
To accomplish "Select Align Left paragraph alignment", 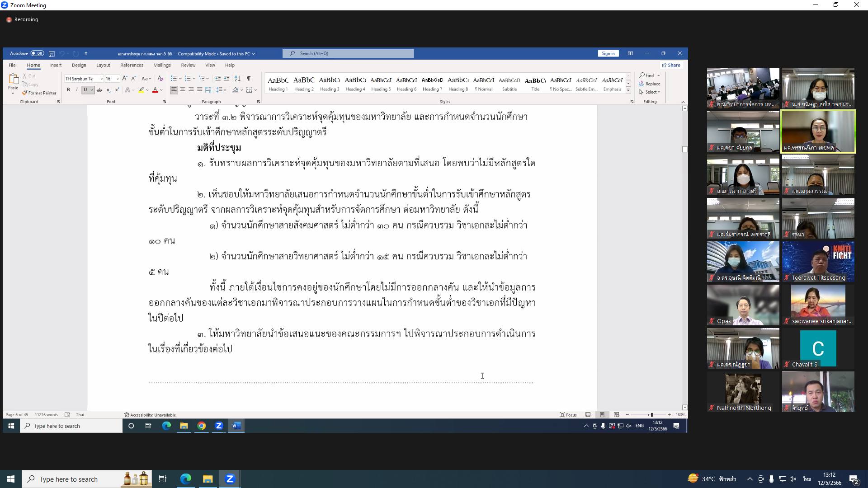I will (x=174, y=90).
